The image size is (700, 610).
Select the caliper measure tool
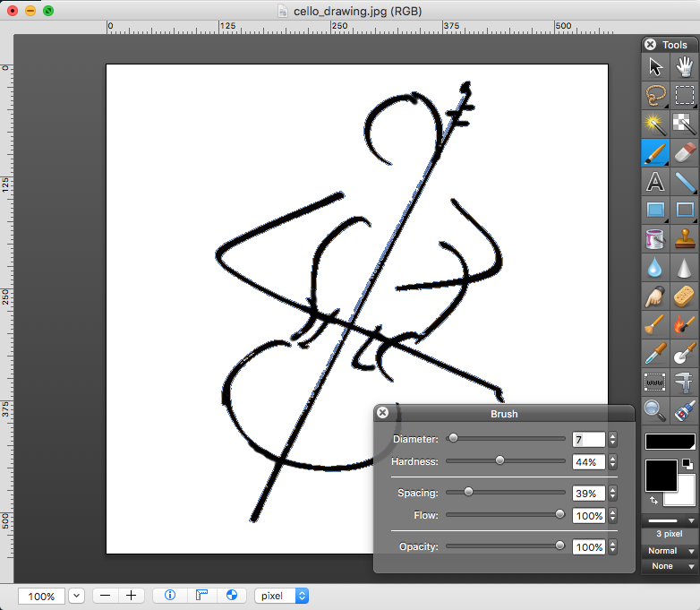click(684, 382)
